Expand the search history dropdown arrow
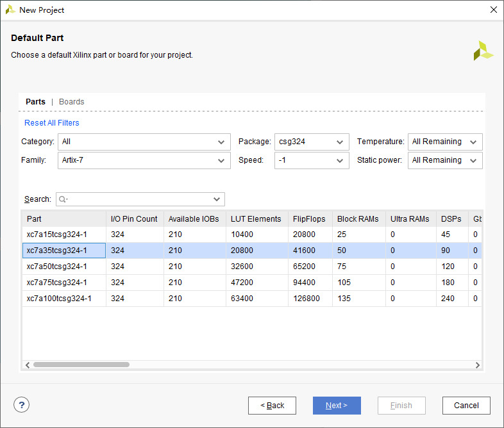 pos(217,199)
